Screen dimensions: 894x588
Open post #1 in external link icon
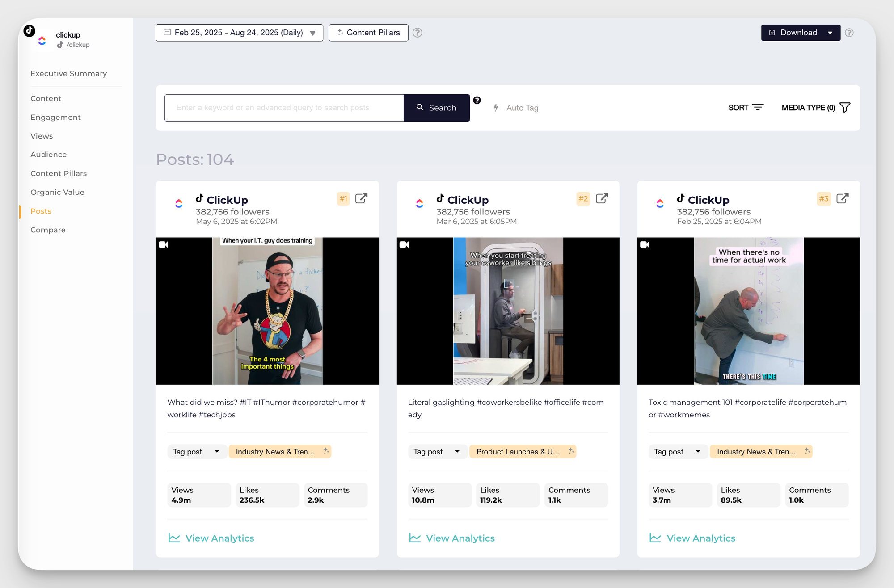(x=361, y=198)
